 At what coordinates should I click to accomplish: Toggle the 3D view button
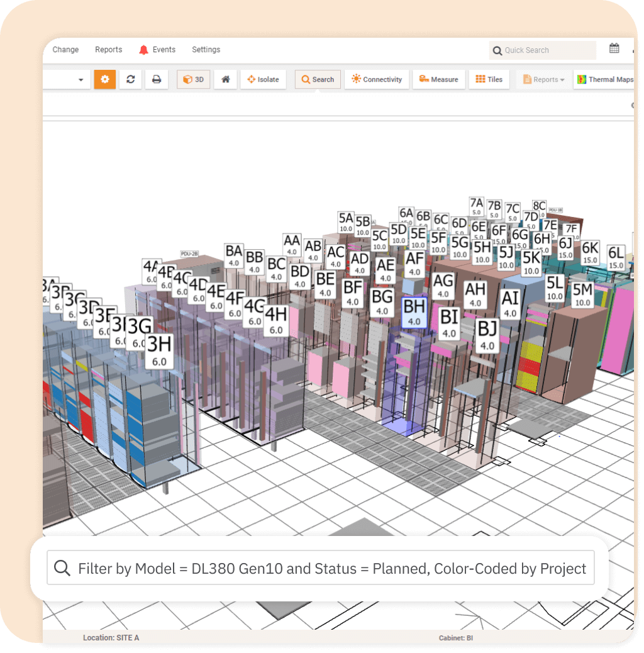(x=193, y=79)
